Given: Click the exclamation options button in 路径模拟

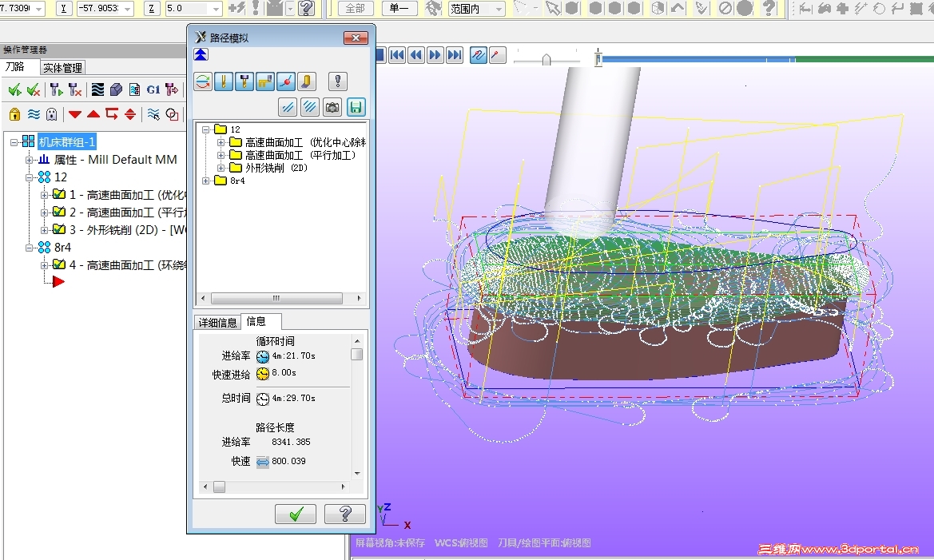Looking at the screenshot, I should click(x=338, y=81).
